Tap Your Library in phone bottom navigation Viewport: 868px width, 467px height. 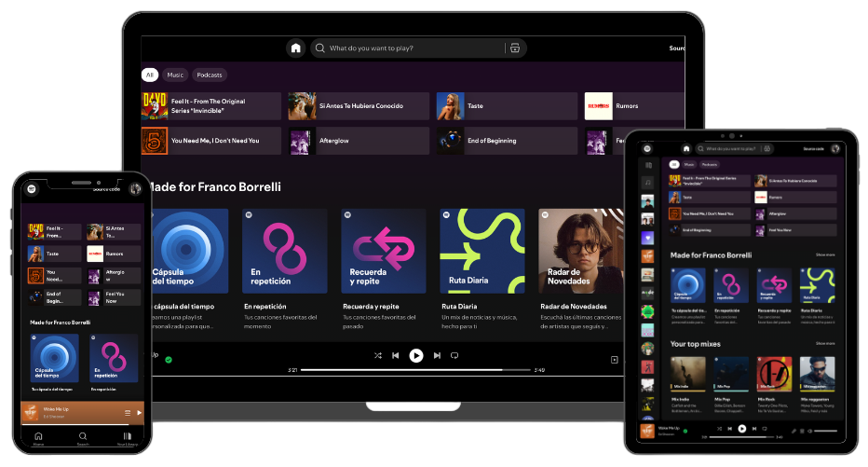point(128,438)
